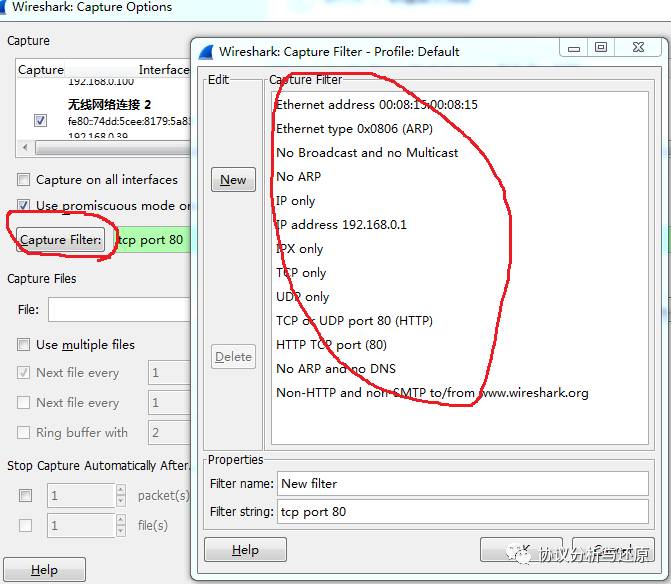The width and height of the screenshot is (671, 584).
Task: Select 'HTTP TCP port (80)' filter
Action: click(331, 344)
